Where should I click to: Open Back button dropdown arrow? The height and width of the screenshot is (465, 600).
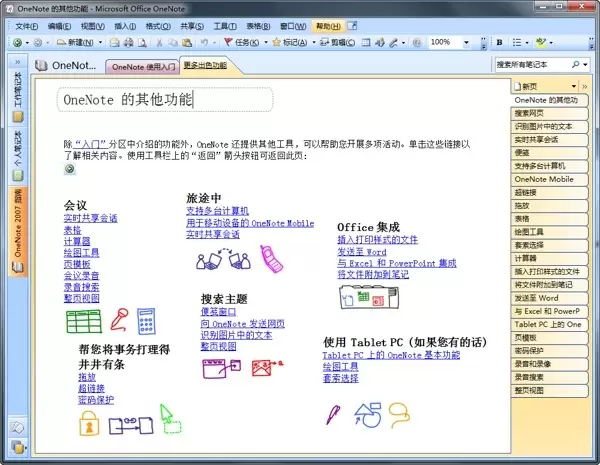point(27,42)
